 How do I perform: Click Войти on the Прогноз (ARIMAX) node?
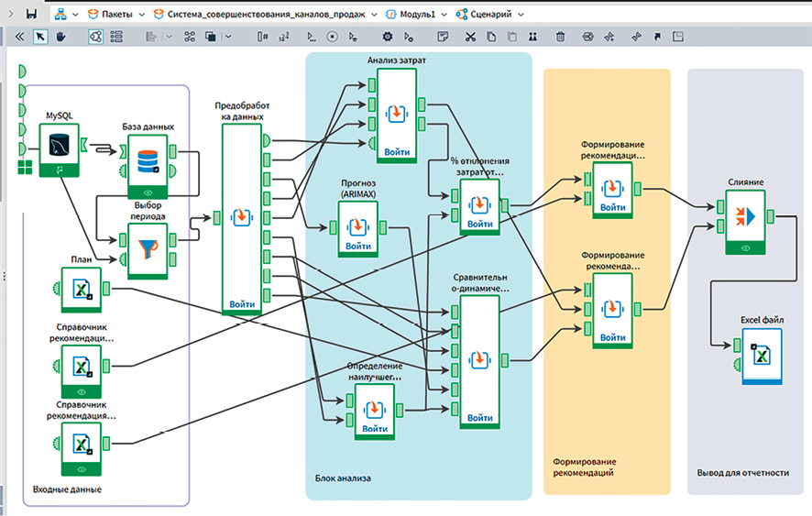coord(357,247)
